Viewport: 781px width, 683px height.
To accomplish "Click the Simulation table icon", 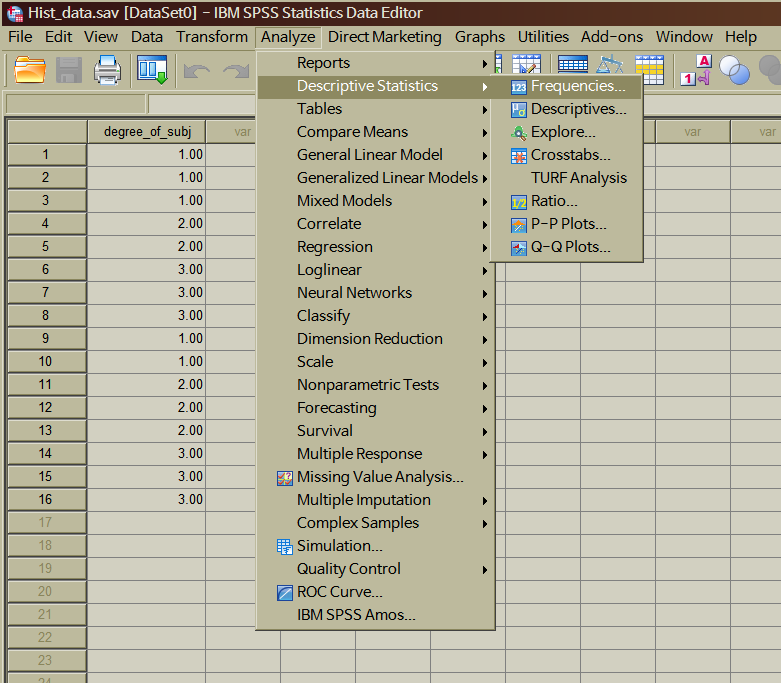I will tap(284, 547).
